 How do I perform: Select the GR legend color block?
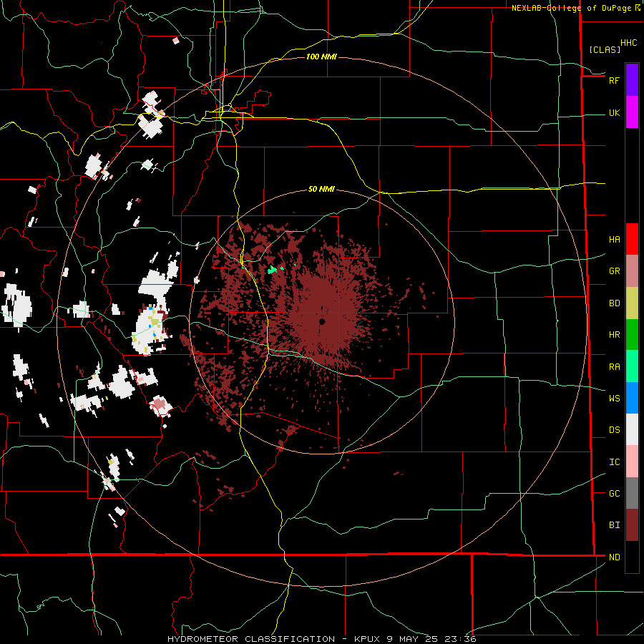tap(632, 271)
